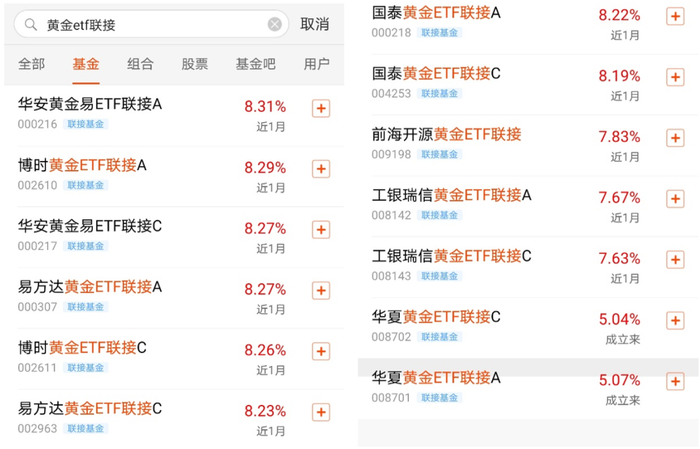700x449 pixels.
Task: Add 博时黄金ETF联接A to watchlist
Action: pyautogui.click(x=321, y=169)
